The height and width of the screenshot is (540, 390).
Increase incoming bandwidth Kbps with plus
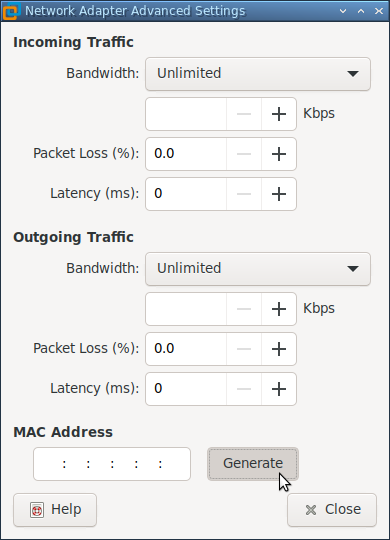pos(279,114)
